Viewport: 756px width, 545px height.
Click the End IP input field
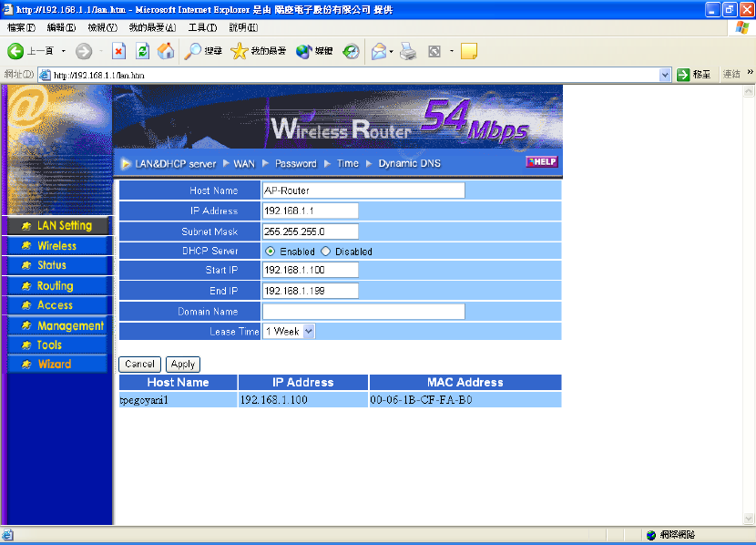point(310,291)
